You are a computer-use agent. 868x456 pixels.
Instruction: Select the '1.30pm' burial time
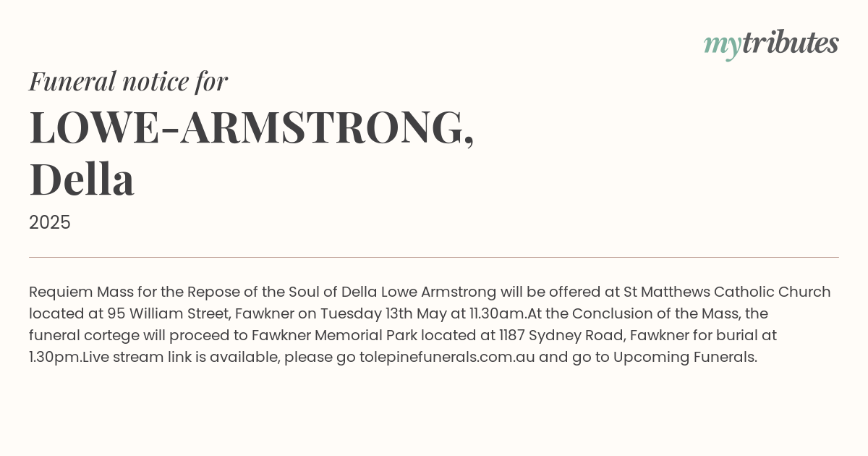pos(54,358)
